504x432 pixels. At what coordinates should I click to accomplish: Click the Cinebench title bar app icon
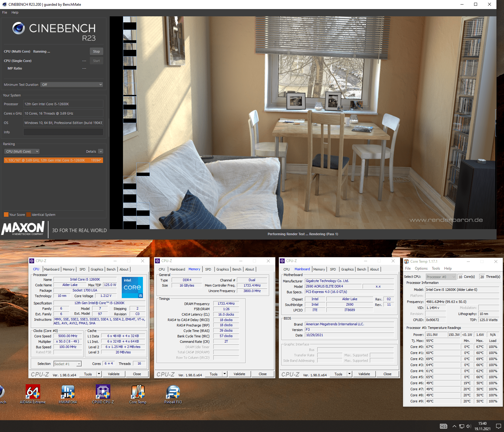click(x=4, y=4)
